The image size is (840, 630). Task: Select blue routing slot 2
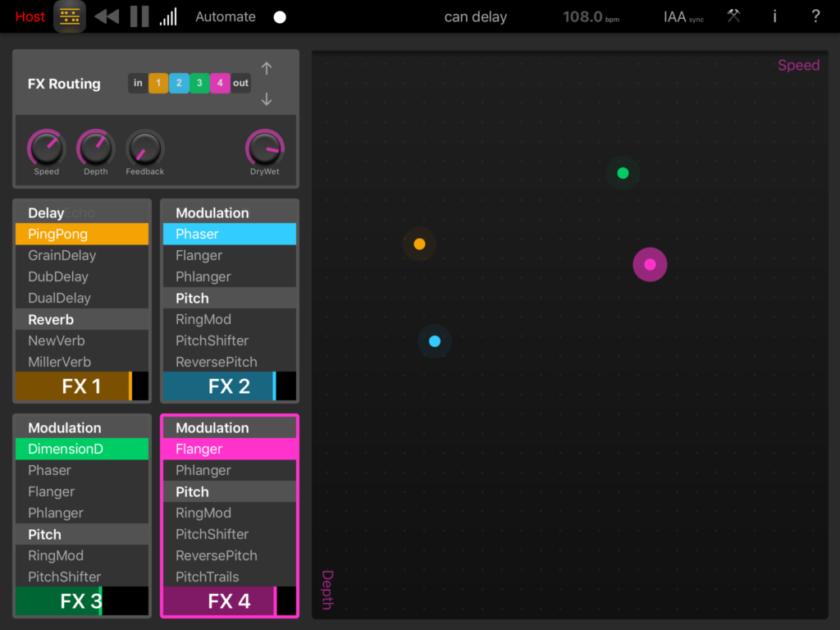point(179,83)
